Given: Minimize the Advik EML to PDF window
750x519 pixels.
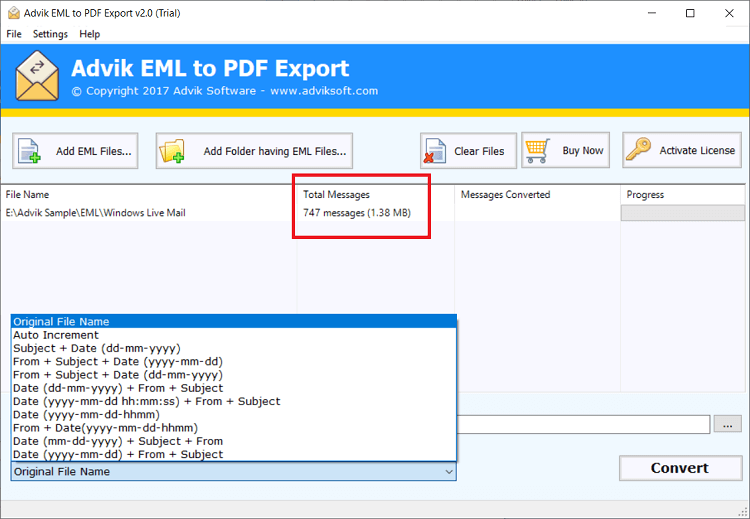Looking at the screenshot, I should click(x=651, y=13).
